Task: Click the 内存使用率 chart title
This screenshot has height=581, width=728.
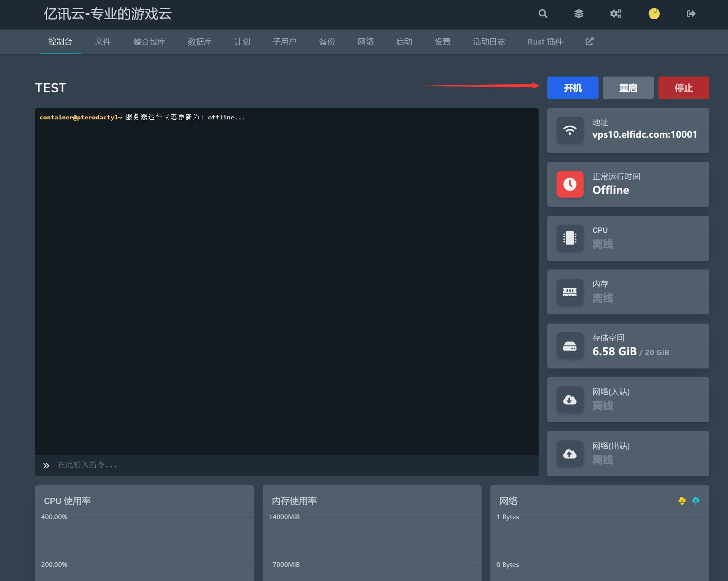Action: coord(294,501)
